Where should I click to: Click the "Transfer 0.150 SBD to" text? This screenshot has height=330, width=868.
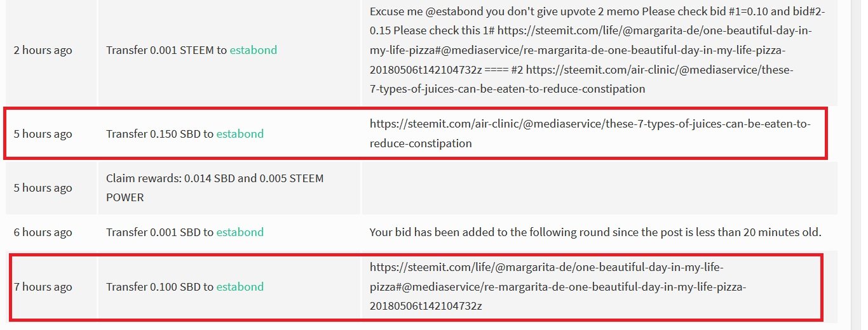[x=160, y=134]
